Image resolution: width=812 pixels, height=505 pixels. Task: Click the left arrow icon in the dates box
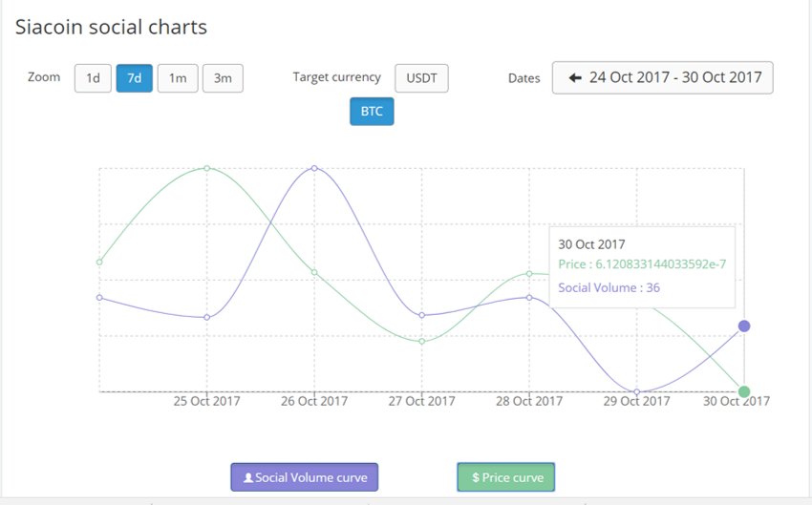(575, 77)
